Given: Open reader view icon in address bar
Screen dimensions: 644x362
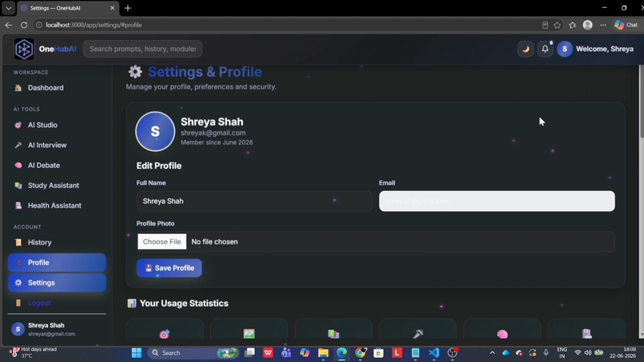Looking at the screenshot, I should coord(545,25).
